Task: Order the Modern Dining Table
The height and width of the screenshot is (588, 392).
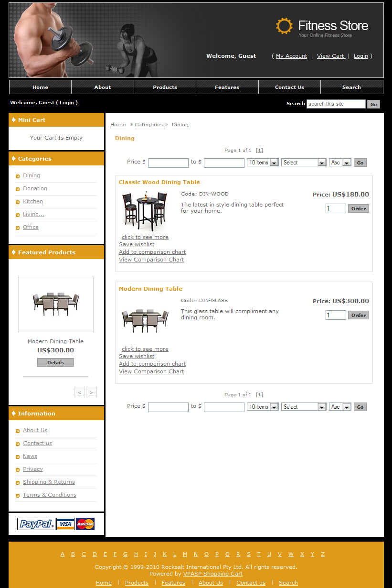Action: (359, 315)
